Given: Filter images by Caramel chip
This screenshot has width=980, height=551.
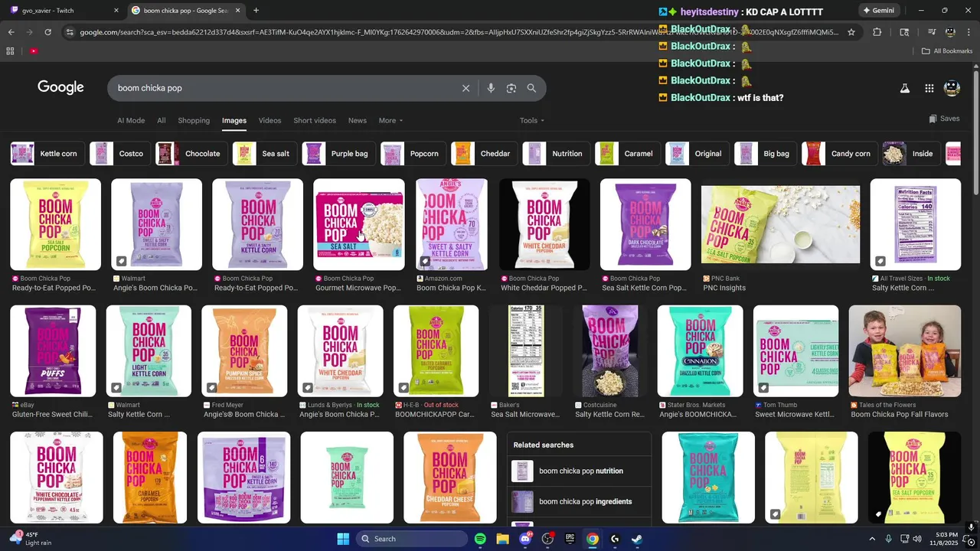Looking at the screenshot, I should coord(627,153).
